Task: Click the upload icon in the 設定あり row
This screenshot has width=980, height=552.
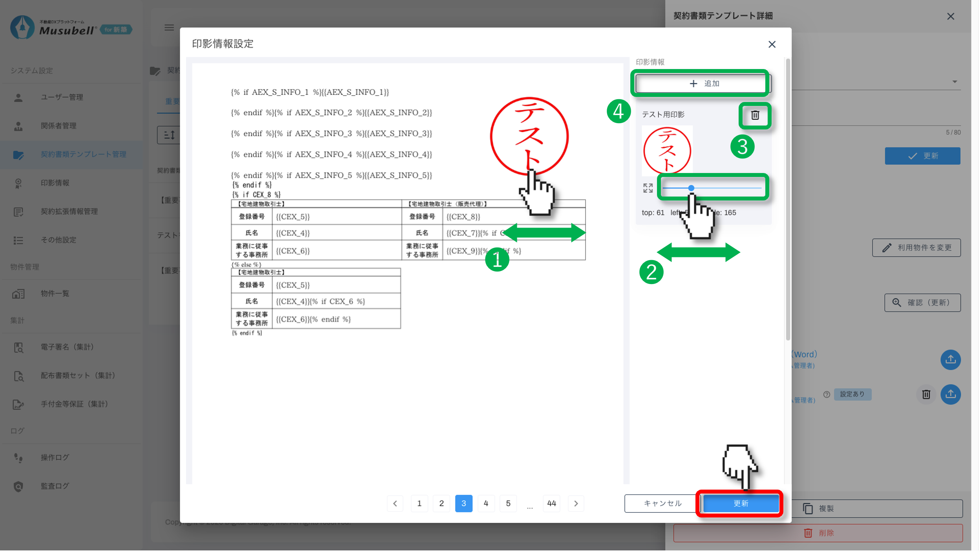Action: pyautogui.click(x=950, y=394)
